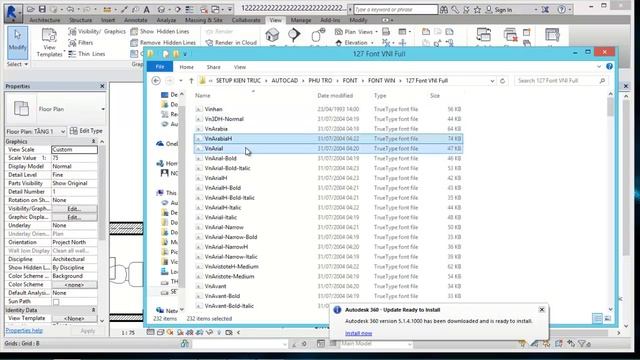Click the Save icon in Revit toolbar
Image resolution: width=640 pixels, height=360 pixels.
click(42, 9)
